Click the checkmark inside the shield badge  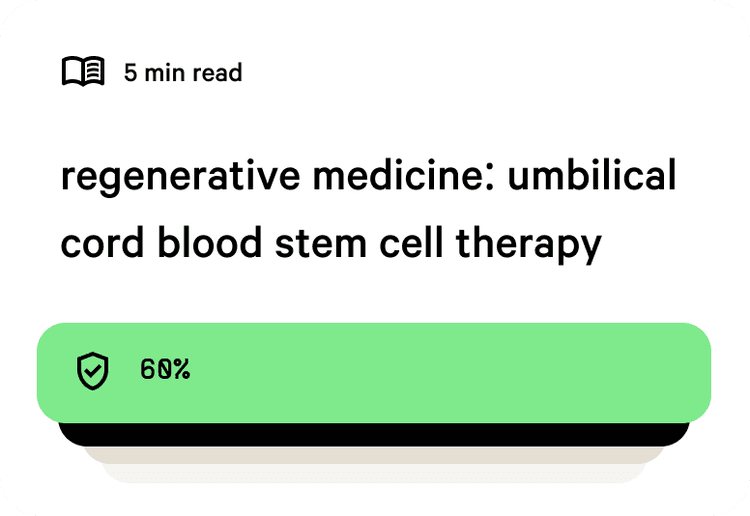tap(92, 370)
